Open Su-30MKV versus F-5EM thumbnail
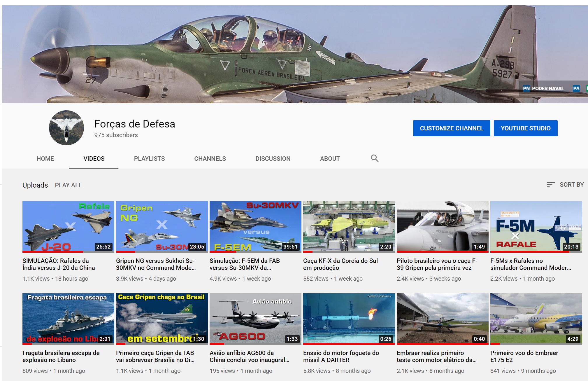The image size is (588, 381). [x=255, y=227]
